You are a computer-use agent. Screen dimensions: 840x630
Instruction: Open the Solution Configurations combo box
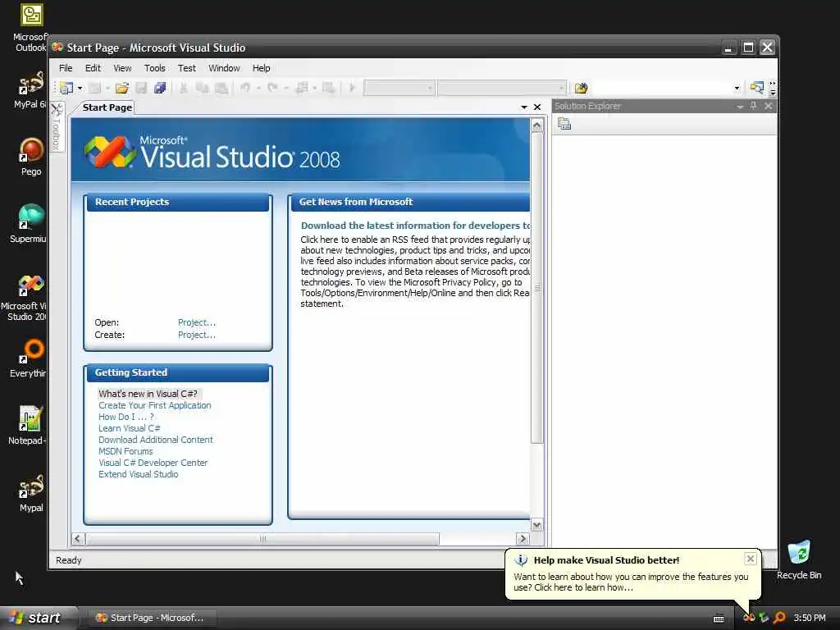(x=399, y=88)
